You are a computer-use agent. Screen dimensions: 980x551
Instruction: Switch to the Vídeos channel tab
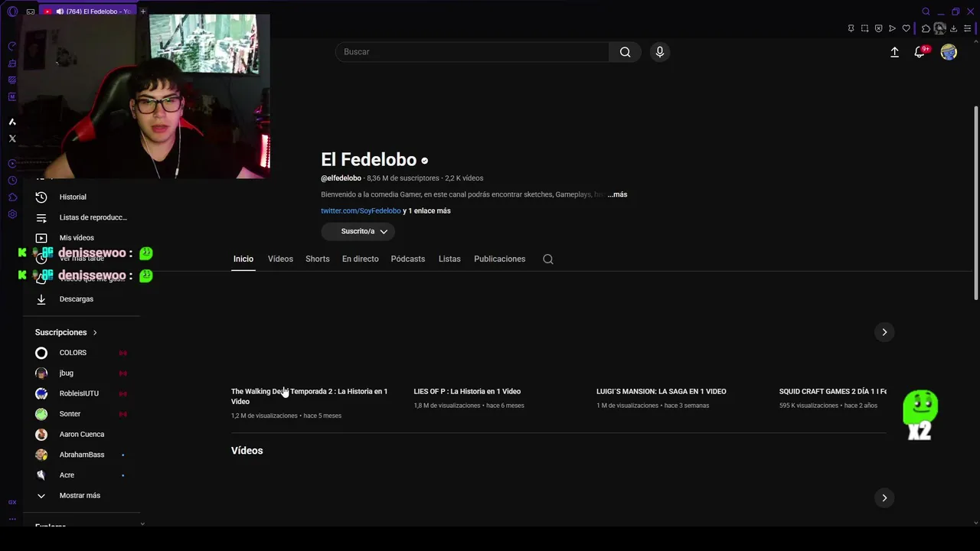[280, 259]
